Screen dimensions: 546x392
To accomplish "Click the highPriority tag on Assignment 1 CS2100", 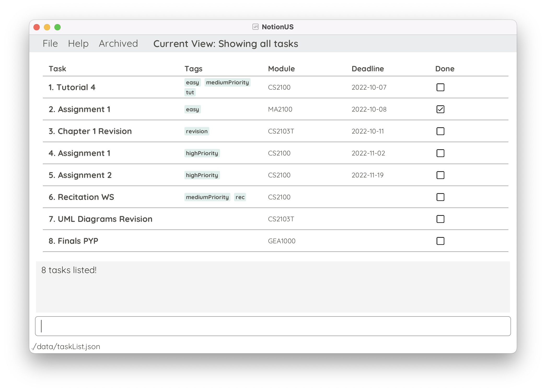I will pos(201,153).
